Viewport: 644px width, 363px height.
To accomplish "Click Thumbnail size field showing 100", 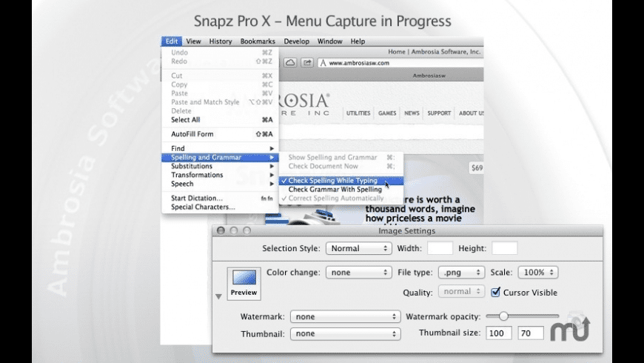I will (499, 333).
